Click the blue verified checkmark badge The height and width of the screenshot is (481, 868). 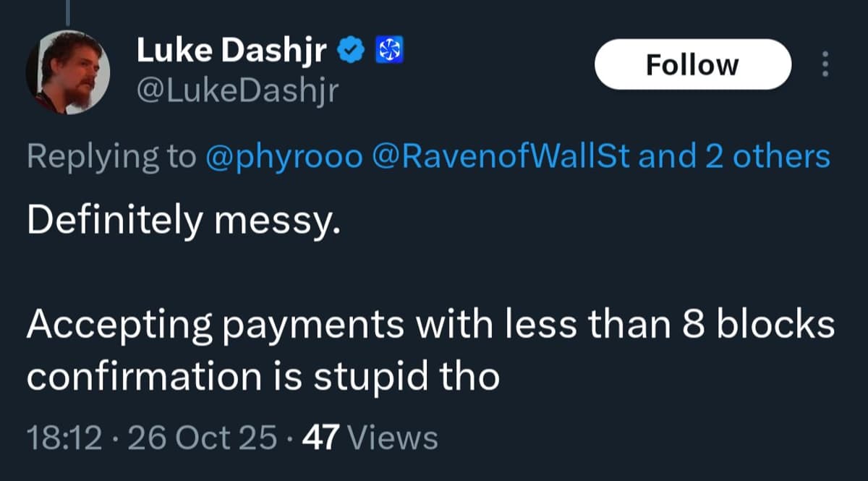pyautogui.click(x=352, y=51)
